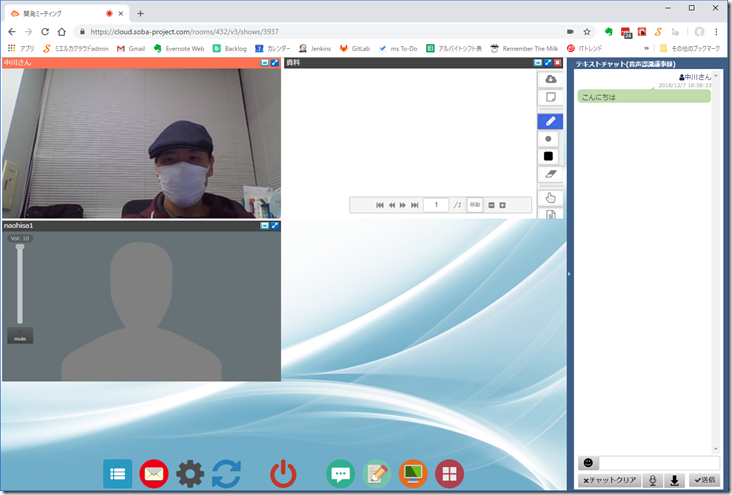Viewport: 732px width, 495px height.
Task: Close the 資料 document panel
Action: coord(557,63)
